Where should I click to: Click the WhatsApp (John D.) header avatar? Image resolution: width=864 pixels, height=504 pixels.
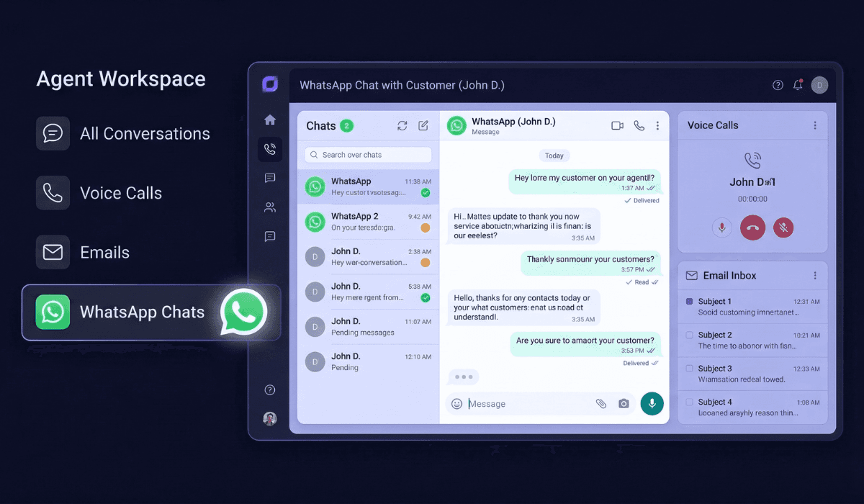point(456,125)
